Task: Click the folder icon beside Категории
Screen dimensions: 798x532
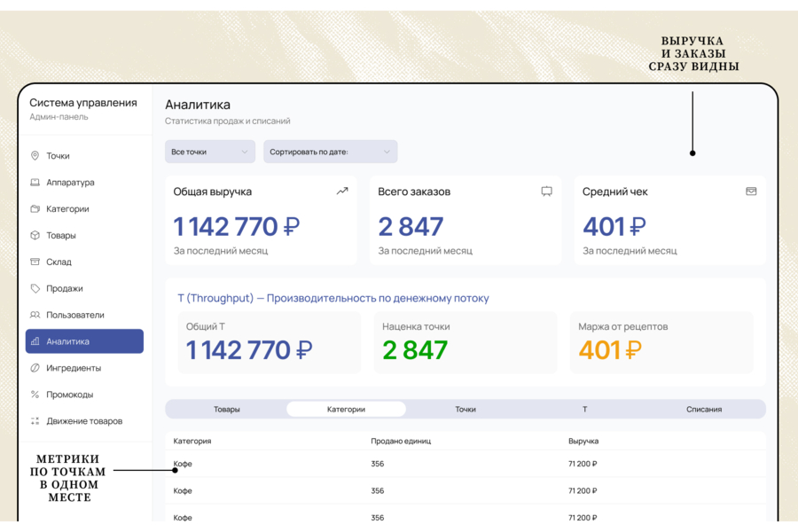Action: click(x=35, y=208)
